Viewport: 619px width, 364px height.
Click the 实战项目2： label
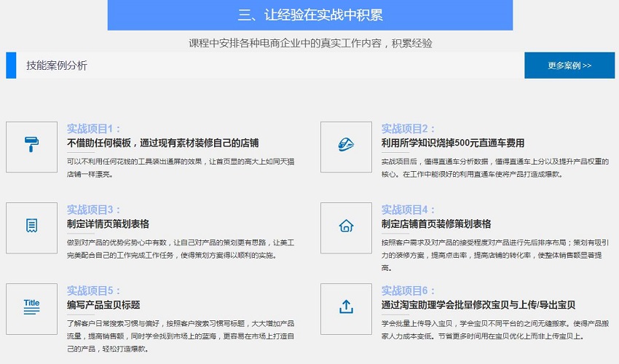(409, 129)
